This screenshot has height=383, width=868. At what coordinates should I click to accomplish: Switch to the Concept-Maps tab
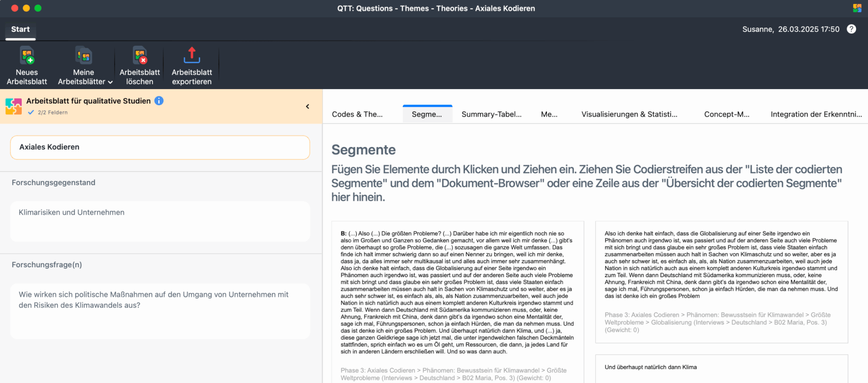726,114
